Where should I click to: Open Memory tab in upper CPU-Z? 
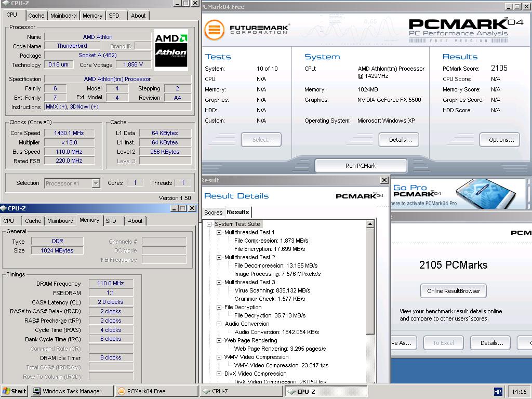(x=92, y=16)
